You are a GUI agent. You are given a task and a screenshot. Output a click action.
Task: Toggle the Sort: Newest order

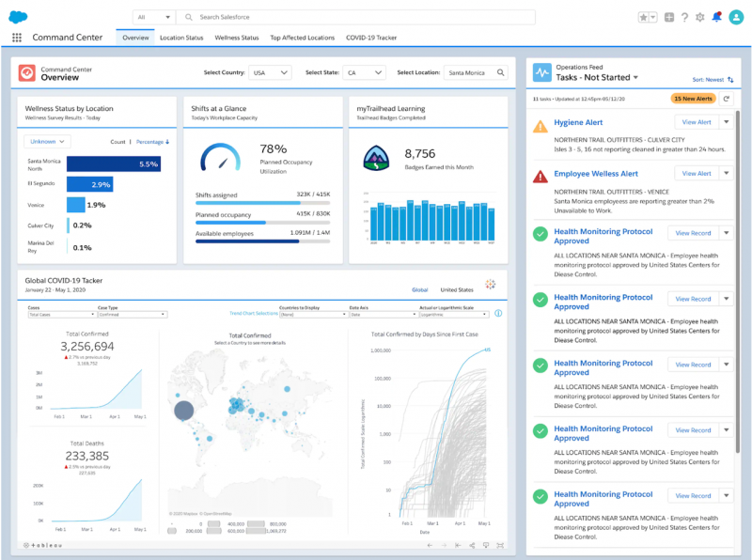pyautogui.click(x=714, y=80)
